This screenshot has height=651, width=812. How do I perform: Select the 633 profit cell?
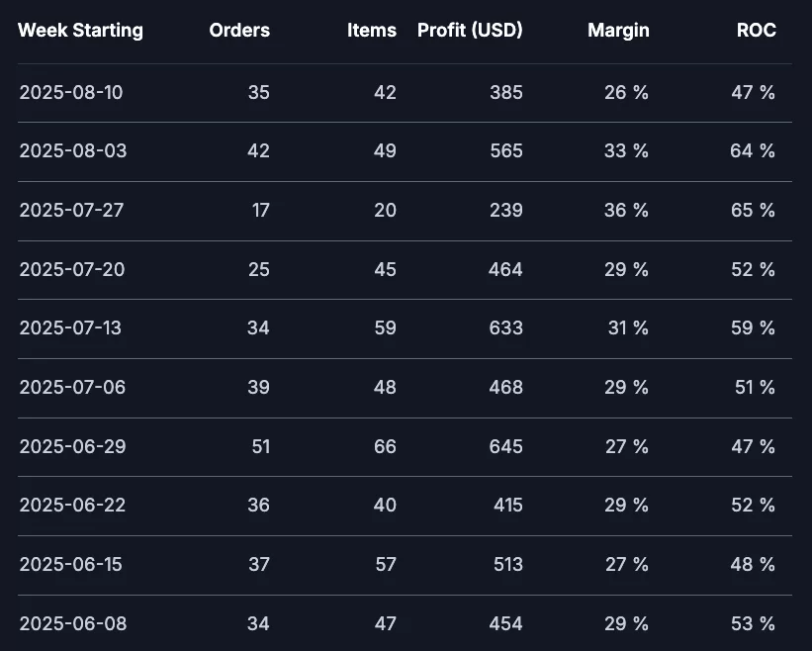coord(506,327)
